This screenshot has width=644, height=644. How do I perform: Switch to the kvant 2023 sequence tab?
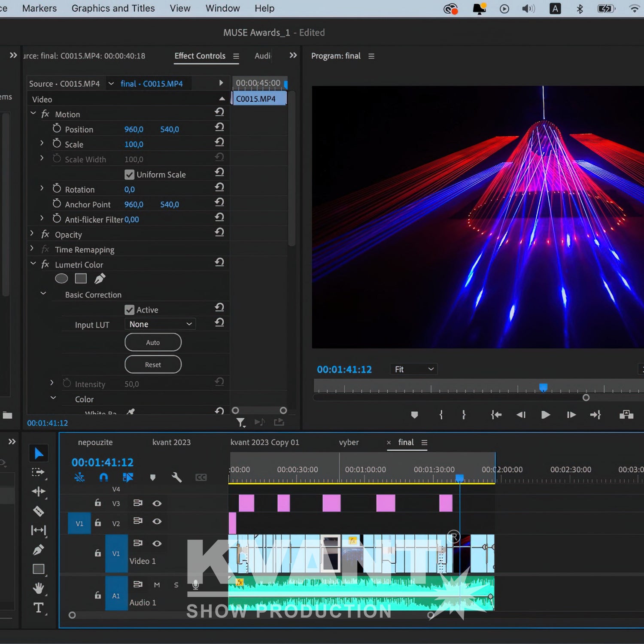click(x=171, y=442)
